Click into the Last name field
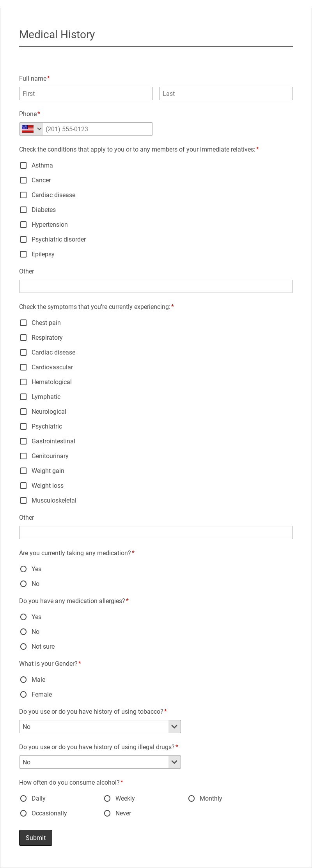The width and height of the screenshot is (312, 868). [x=226, y=94]
